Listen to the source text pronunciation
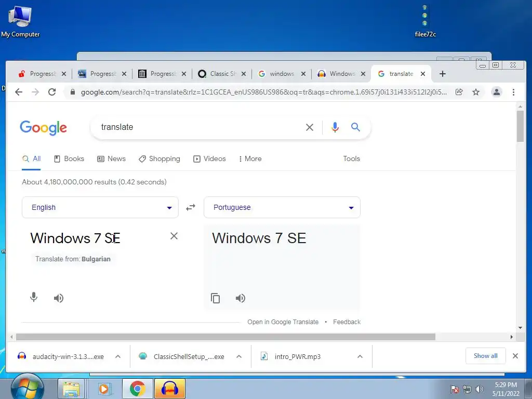 pos(59,298)
